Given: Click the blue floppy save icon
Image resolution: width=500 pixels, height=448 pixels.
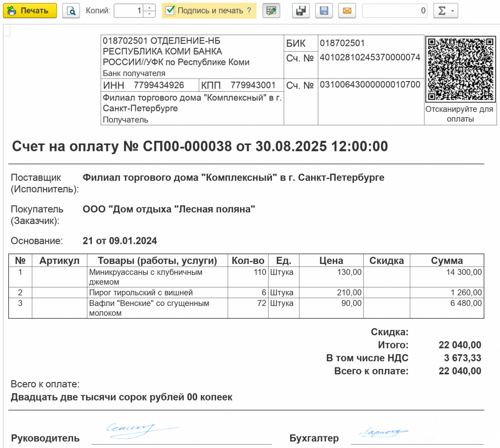Looking at the screenshot, I should tap(324, 11).
